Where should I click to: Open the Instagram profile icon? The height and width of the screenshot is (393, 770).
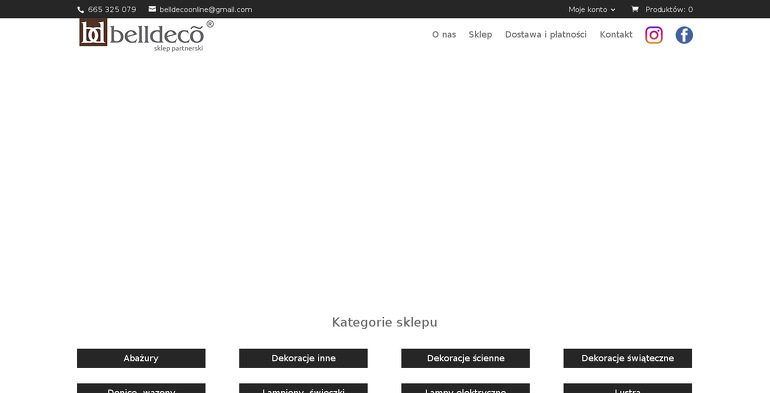coord(654,35)
